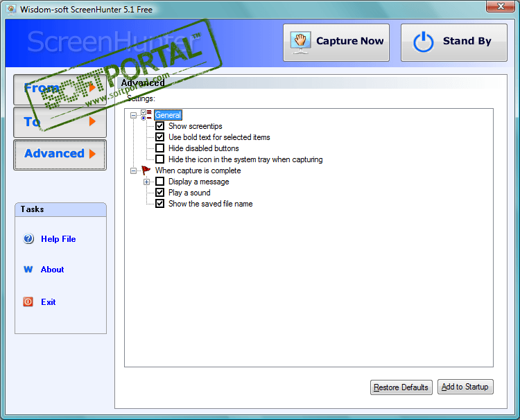Click the red Exit icon
The height and width of the screenshot is (420, 520).
click(28, 301)
